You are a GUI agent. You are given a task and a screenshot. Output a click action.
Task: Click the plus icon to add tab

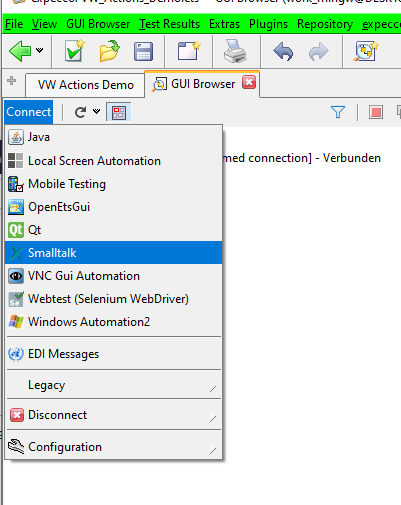(12, 81)
